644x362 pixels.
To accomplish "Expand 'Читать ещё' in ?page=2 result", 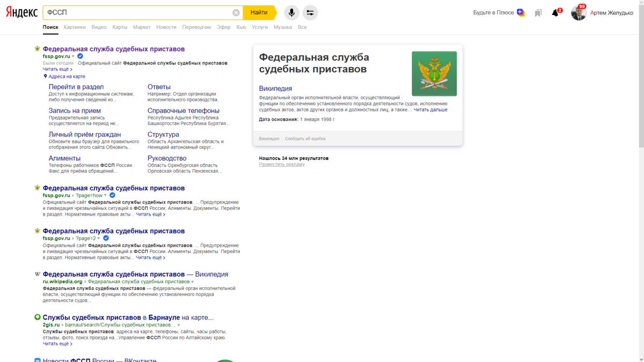I will [x=150, y=257].
